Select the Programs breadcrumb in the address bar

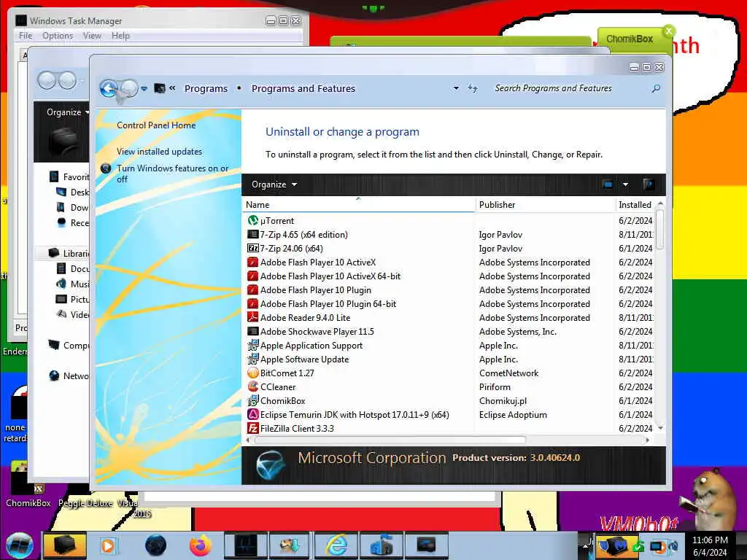[x=206, y=88]
